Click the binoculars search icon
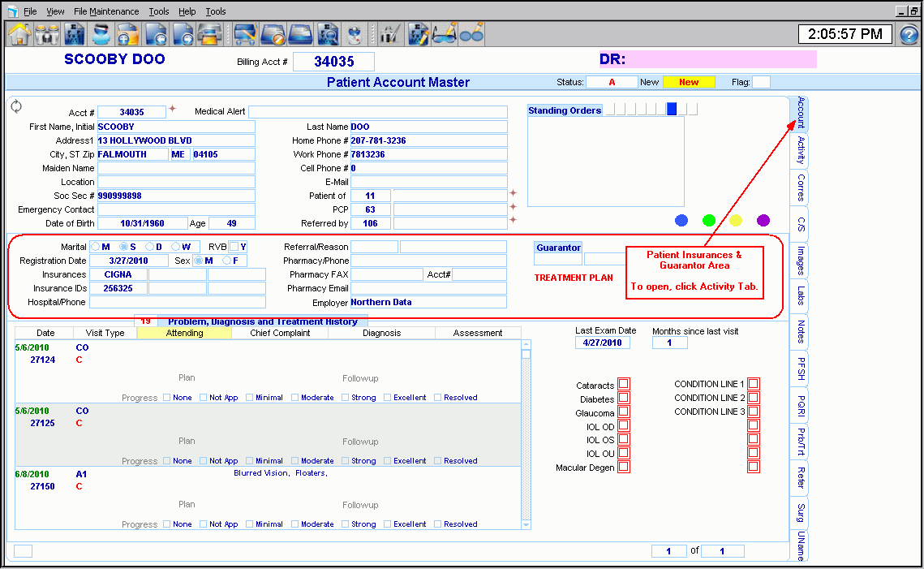This screenshot has width=924, height=569. 47,34
